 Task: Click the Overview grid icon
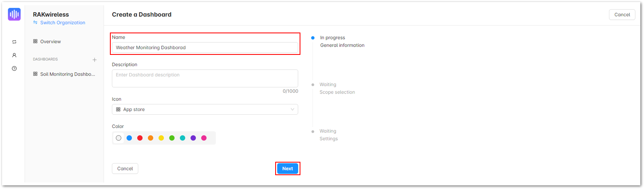[x=35, y=41]
